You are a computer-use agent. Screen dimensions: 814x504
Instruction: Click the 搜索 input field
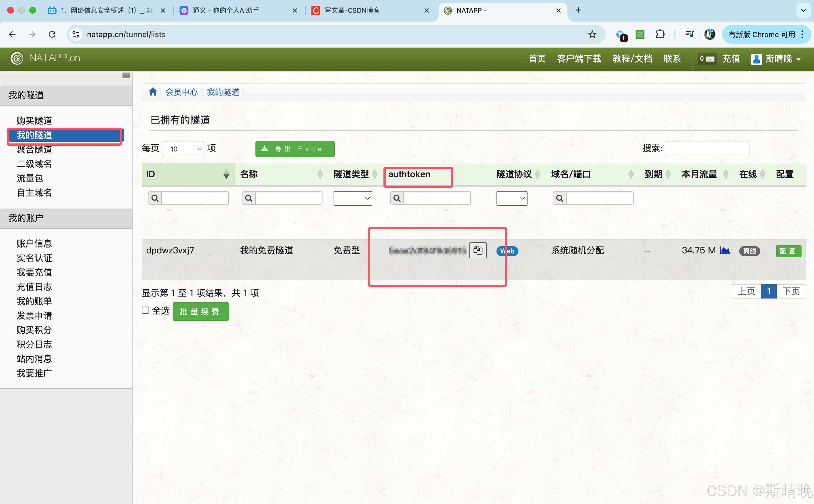707,149
